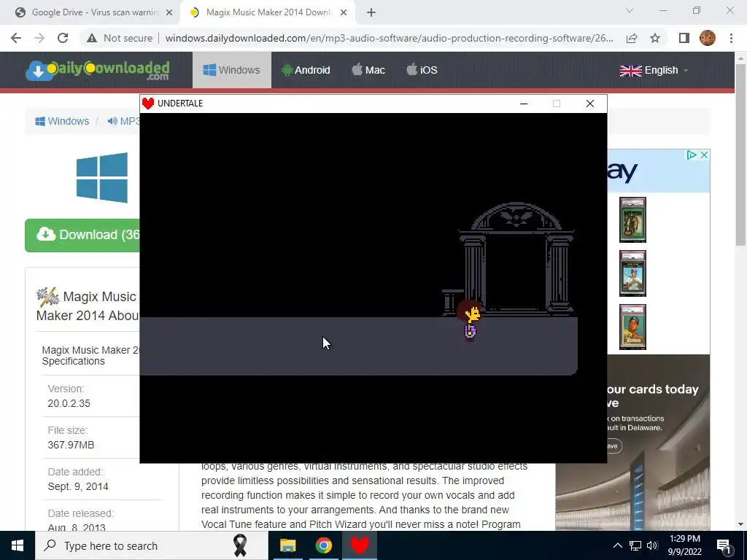This screenshot has height=560, width=747.
Task: Show hidden system tray icons
Action: pos(617,545)
